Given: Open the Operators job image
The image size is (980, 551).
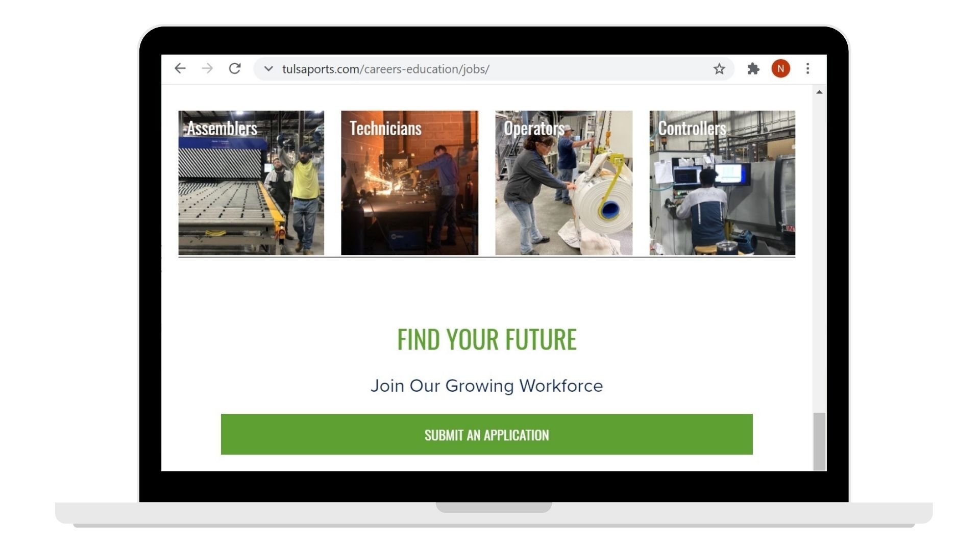Looking at the screenshot, I should pos(563,183).
